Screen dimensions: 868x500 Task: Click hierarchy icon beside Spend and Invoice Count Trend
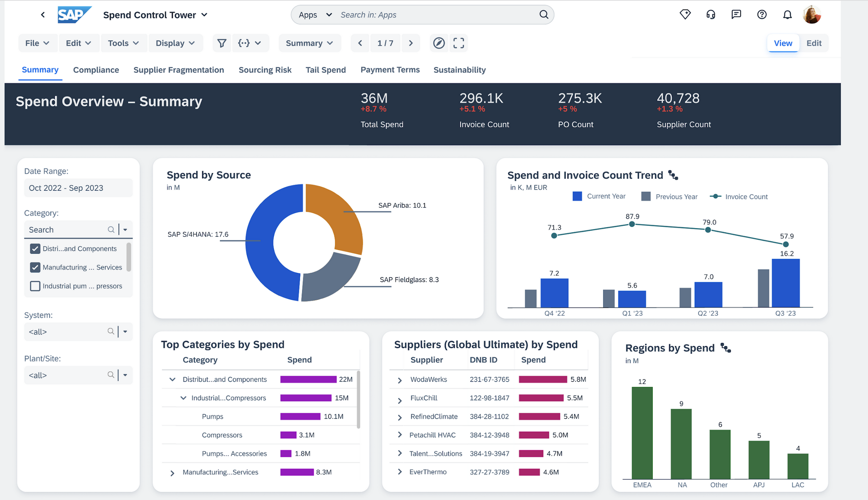(673, 175)
